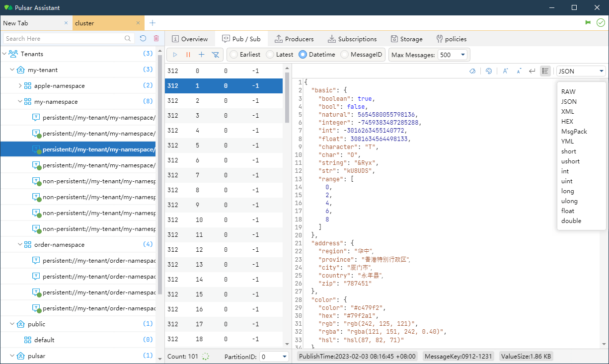
Task: Open the PartitionID selector in status bar
Action: [x=274, y=356]
